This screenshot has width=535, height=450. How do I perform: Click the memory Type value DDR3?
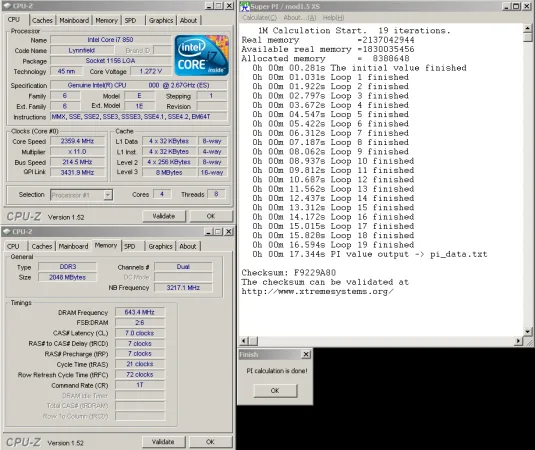click(x=68, y=266)
